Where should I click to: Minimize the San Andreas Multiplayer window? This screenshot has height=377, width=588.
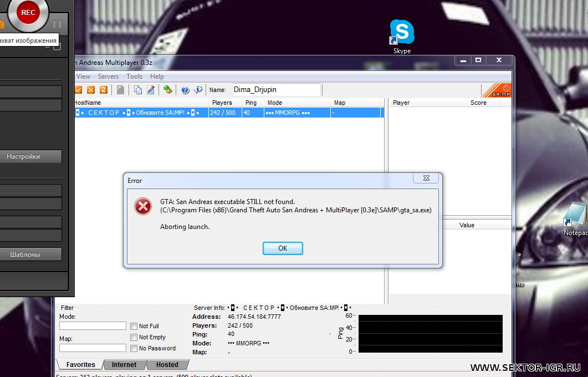463,60
